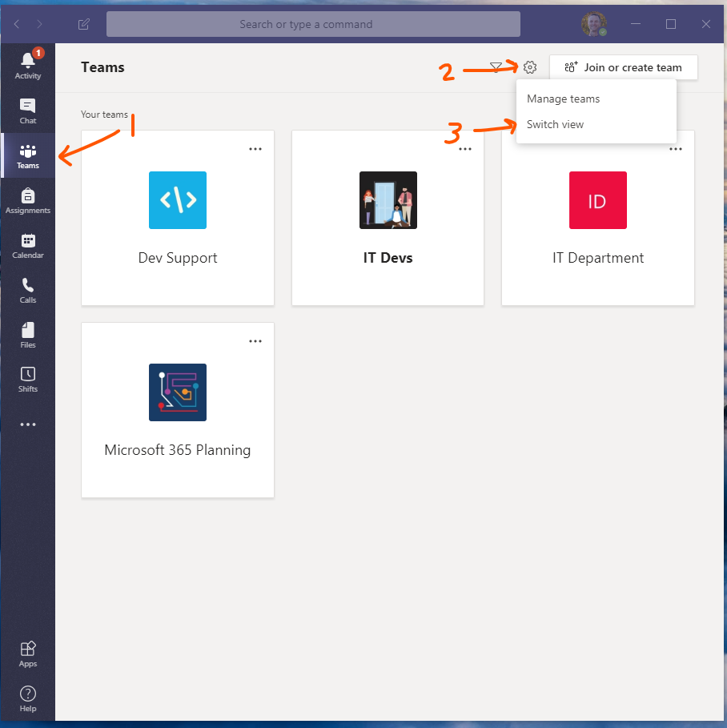
Task: Open Shifts from the sidebar
Action: 28,380
